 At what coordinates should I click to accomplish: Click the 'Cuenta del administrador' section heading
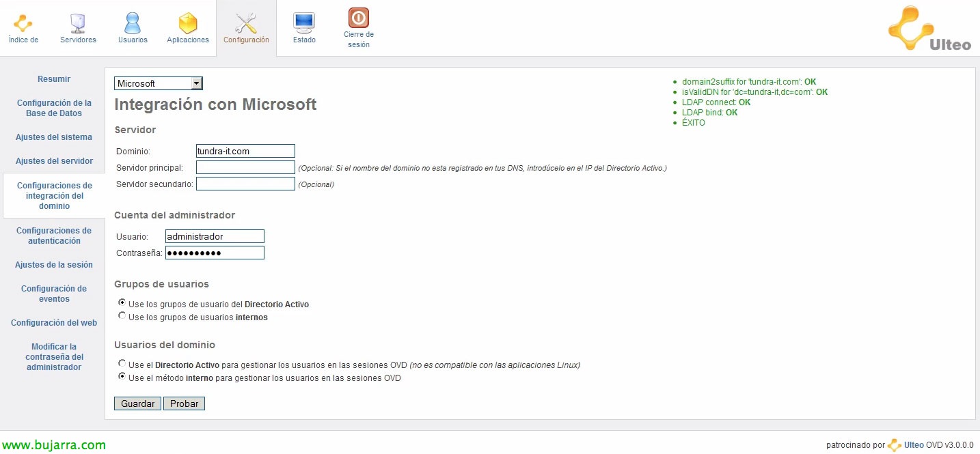click(175, 215)
